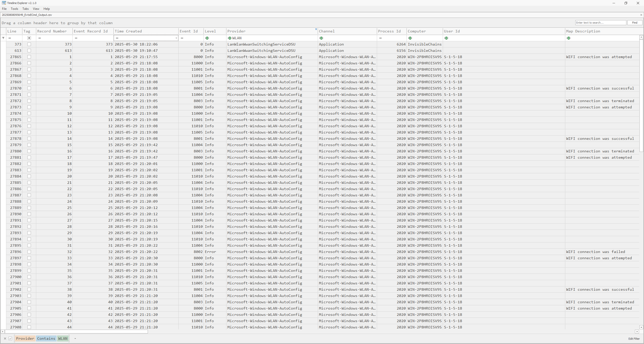Click the Channel column ABC filter icon

pyautogui.click(x=321, y=38)
